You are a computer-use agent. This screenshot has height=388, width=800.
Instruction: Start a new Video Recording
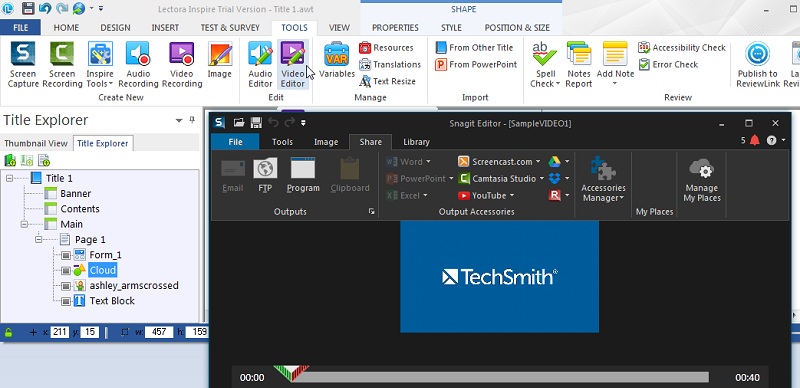(182, 64)
